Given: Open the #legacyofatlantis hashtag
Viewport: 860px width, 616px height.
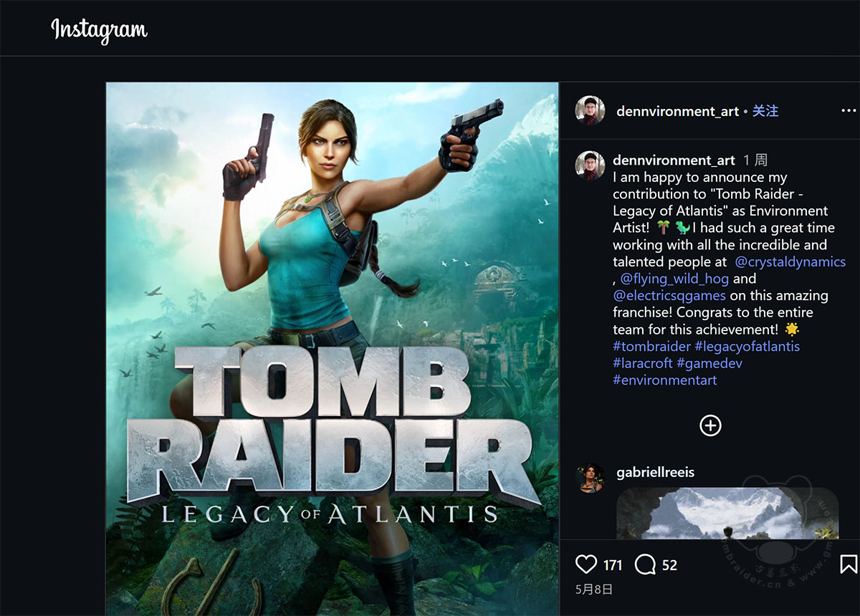Looking at the screenshot, I should (747, 346).
